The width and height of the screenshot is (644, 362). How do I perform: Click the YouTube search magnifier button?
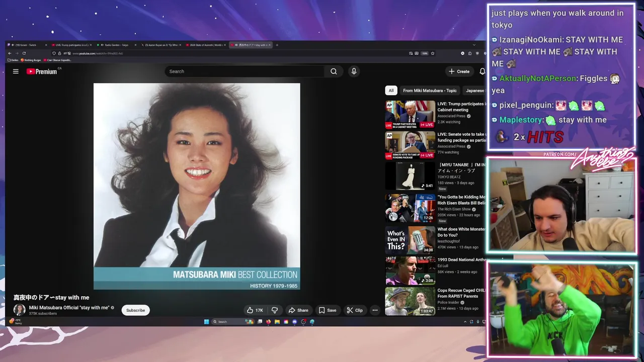[334, 71]
